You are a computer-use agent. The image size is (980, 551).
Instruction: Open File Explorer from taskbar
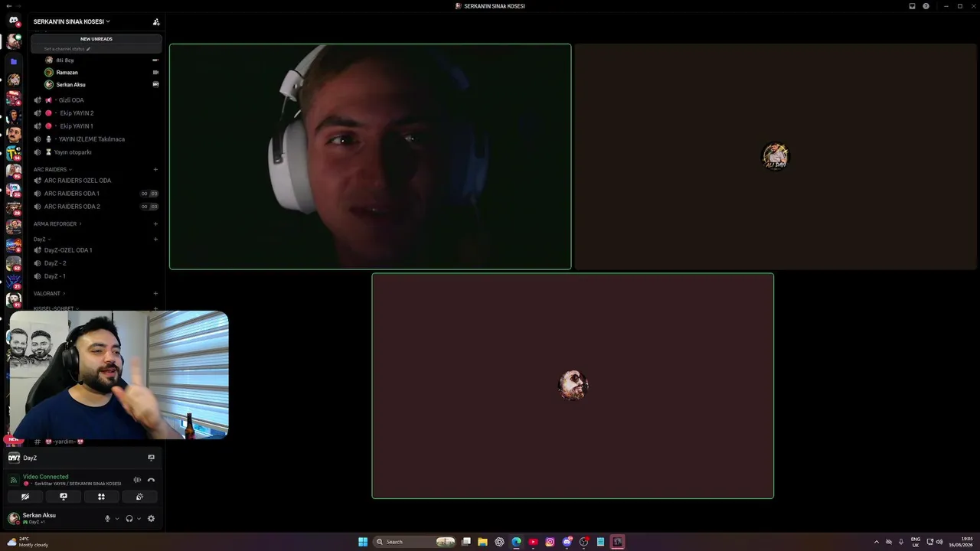[482, 542]
